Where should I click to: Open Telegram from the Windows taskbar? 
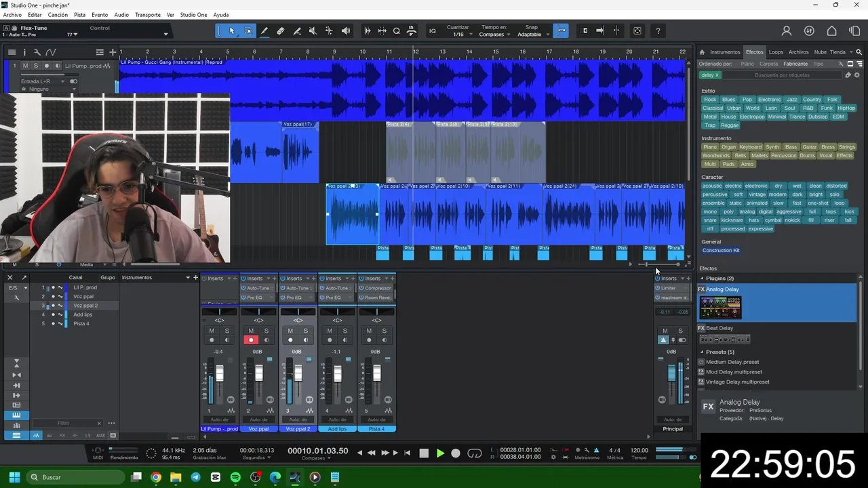point(195,477)
